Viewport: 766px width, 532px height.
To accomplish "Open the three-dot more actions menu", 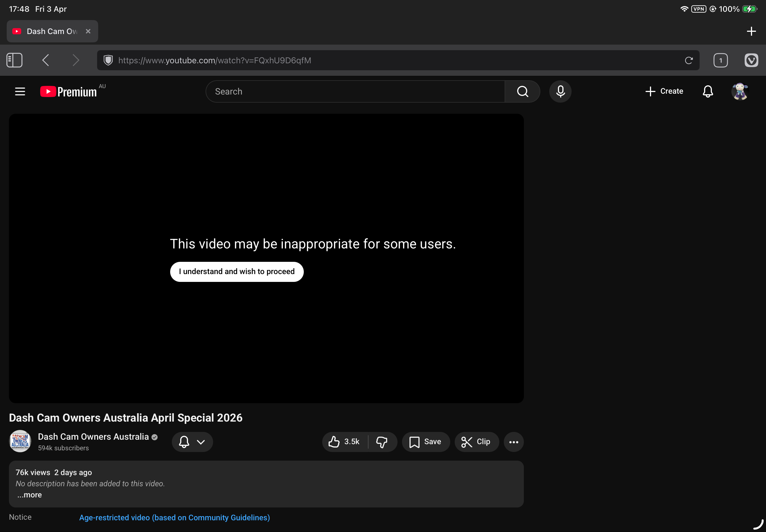I will click(513, 442).
